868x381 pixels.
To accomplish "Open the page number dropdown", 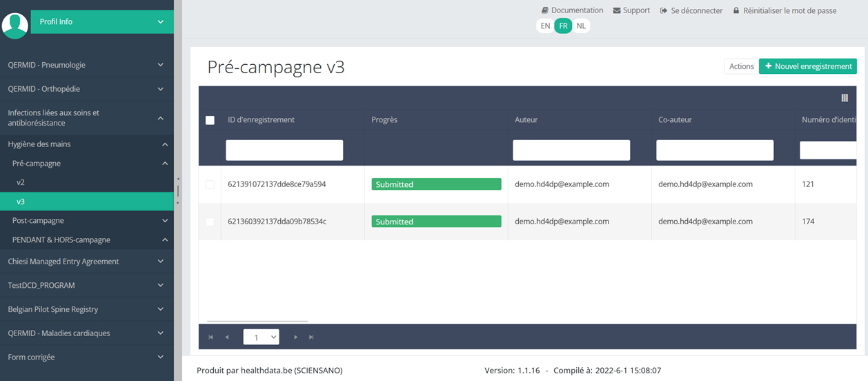I will click(x=261, y=338).
